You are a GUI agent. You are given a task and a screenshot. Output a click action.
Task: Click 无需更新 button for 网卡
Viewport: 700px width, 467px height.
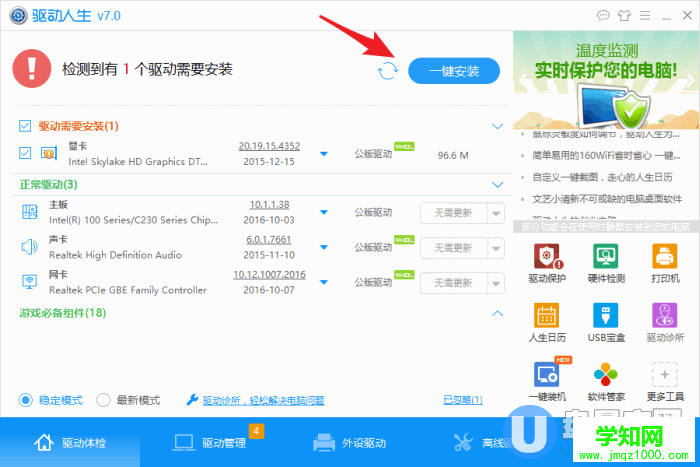point(454,283)
